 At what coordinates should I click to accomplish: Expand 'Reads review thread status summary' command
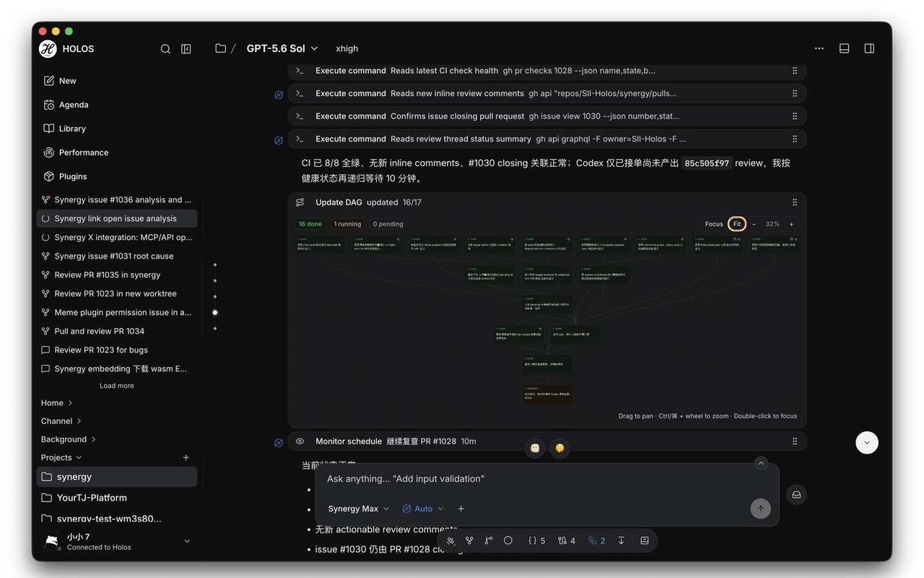pyautogui.click(x=547, y=139)
